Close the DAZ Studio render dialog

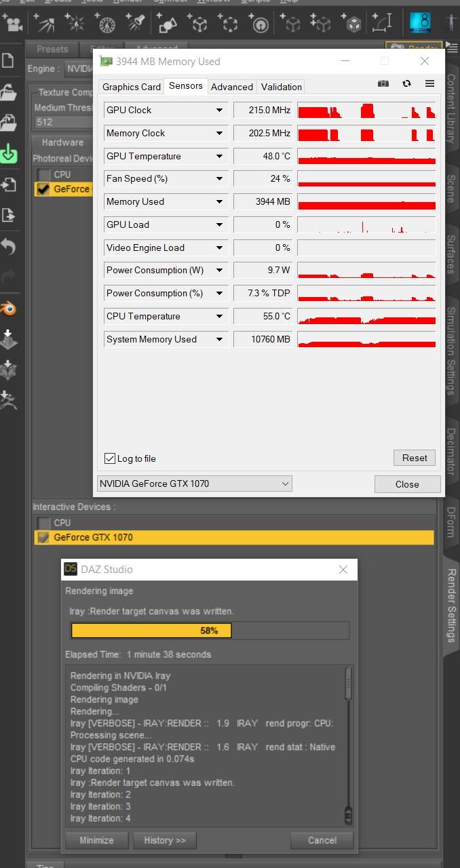coord(343,570)
